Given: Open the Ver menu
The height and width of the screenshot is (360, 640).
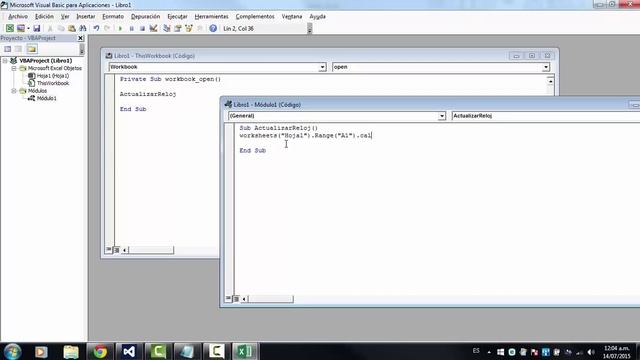Looking at the screenshot, I should [65, 16].
